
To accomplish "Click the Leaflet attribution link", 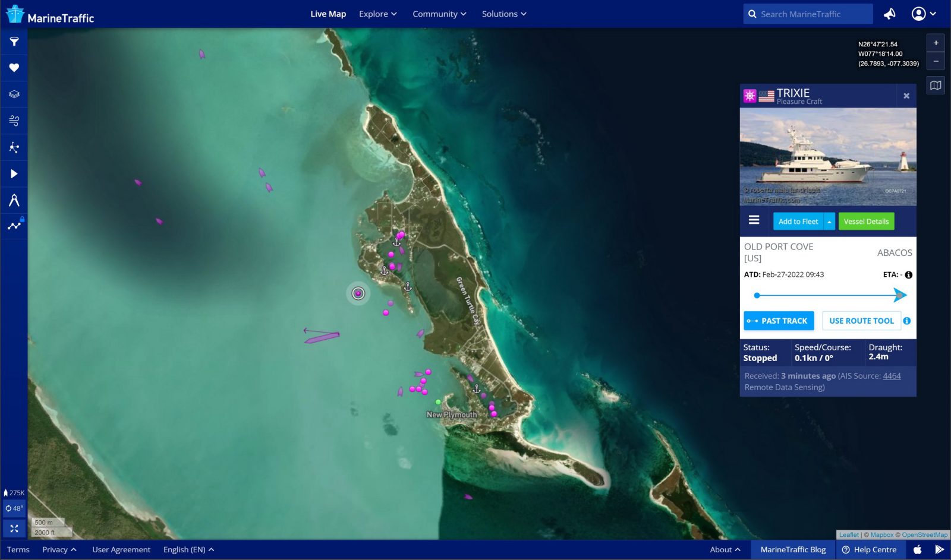I will coord(849,534).
